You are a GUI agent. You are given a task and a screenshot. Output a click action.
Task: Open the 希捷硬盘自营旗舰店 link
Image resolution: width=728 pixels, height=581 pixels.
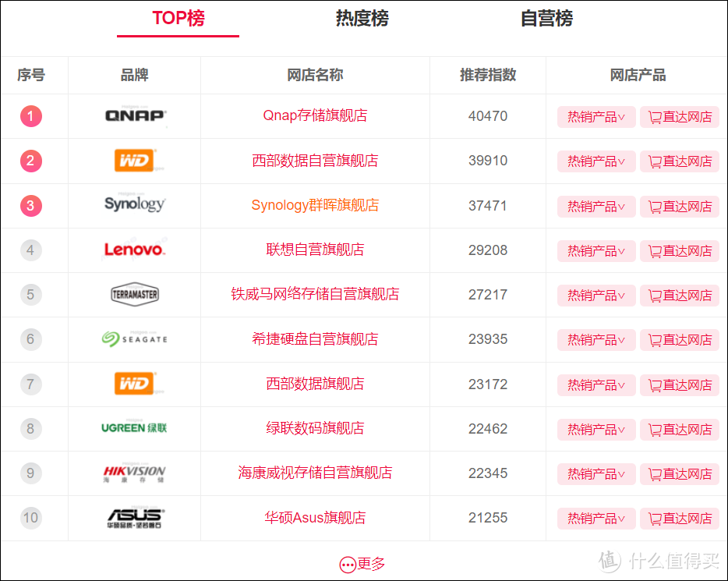(315, 339)
